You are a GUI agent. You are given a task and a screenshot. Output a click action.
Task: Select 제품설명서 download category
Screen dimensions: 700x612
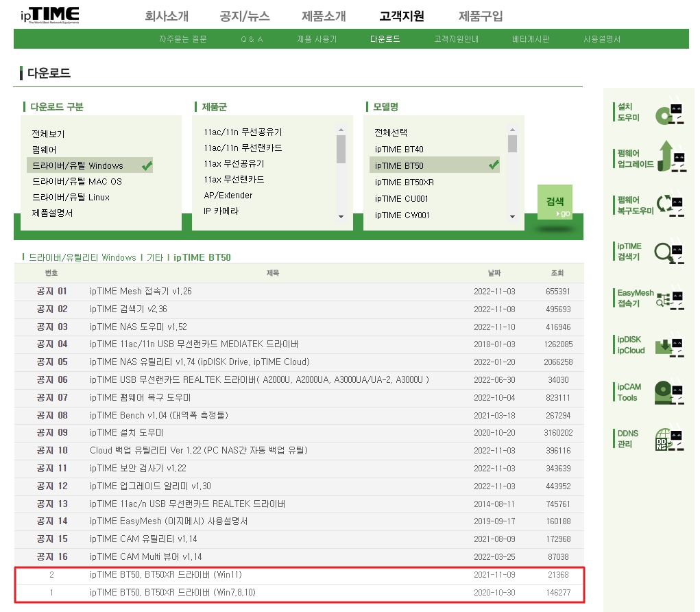(52, 213)
